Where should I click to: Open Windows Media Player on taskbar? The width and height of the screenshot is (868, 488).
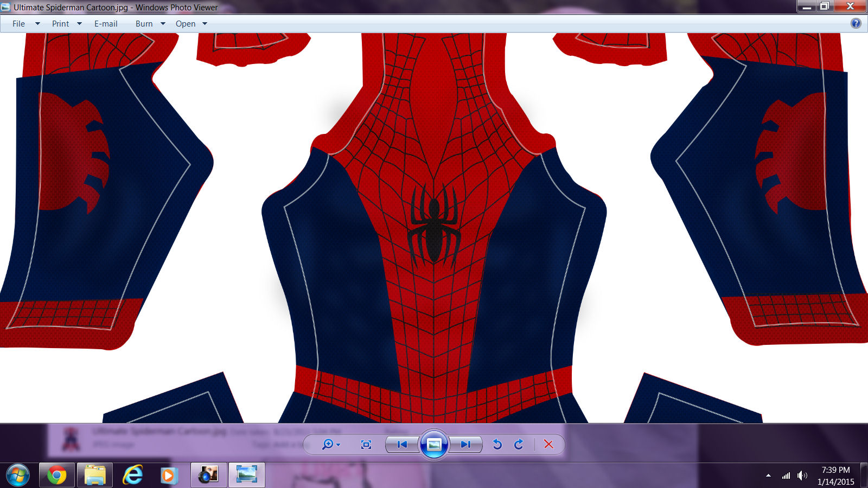pos(169,476)
